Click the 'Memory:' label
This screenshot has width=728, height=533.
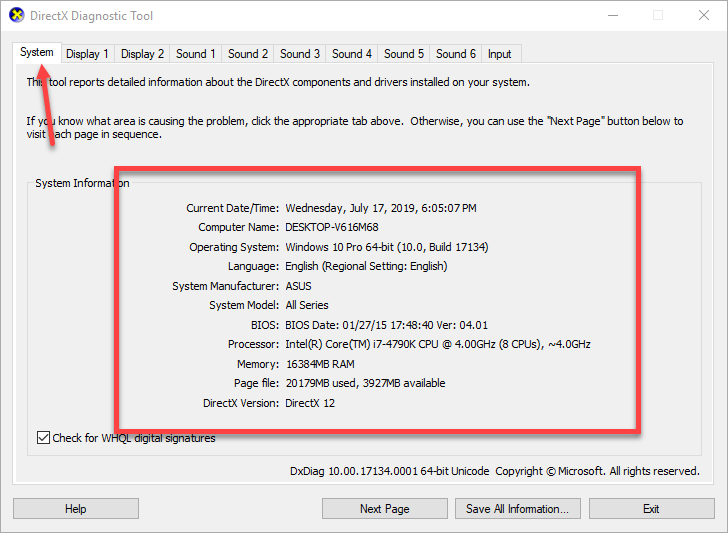coord(258,364)
